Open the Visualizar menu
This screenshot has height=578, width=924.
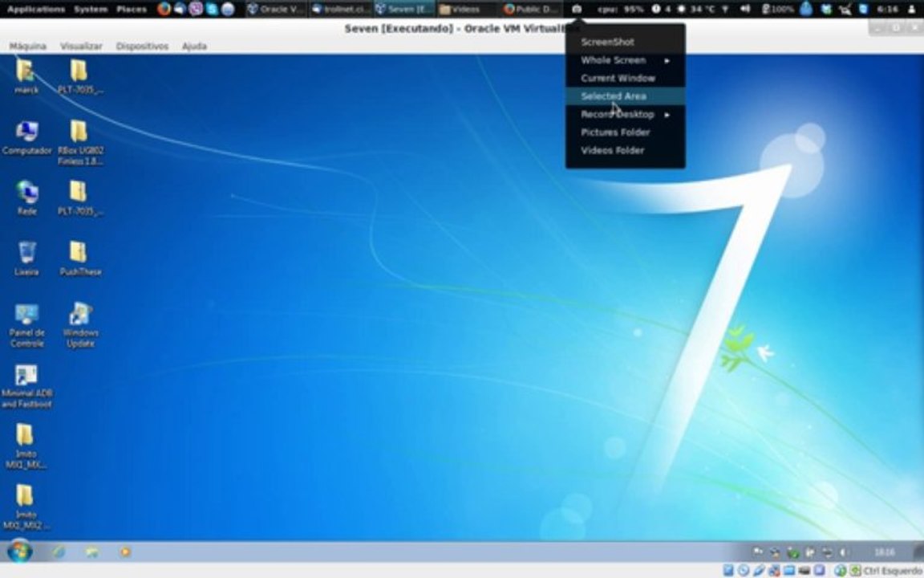(81, 46)
